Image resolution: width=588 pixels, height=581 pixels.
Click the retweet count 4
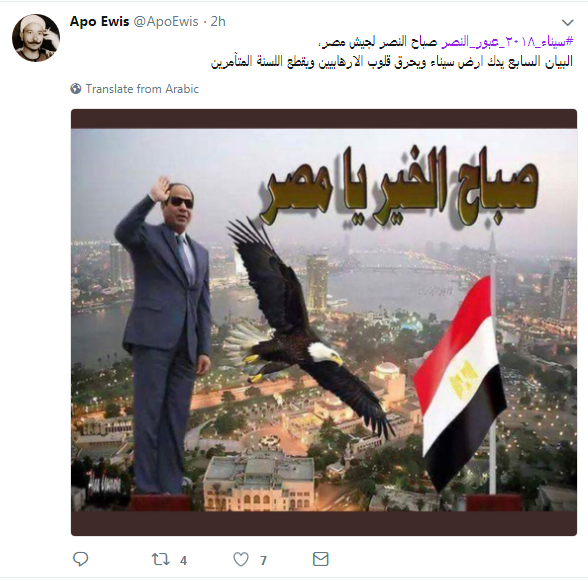(183, 561)
